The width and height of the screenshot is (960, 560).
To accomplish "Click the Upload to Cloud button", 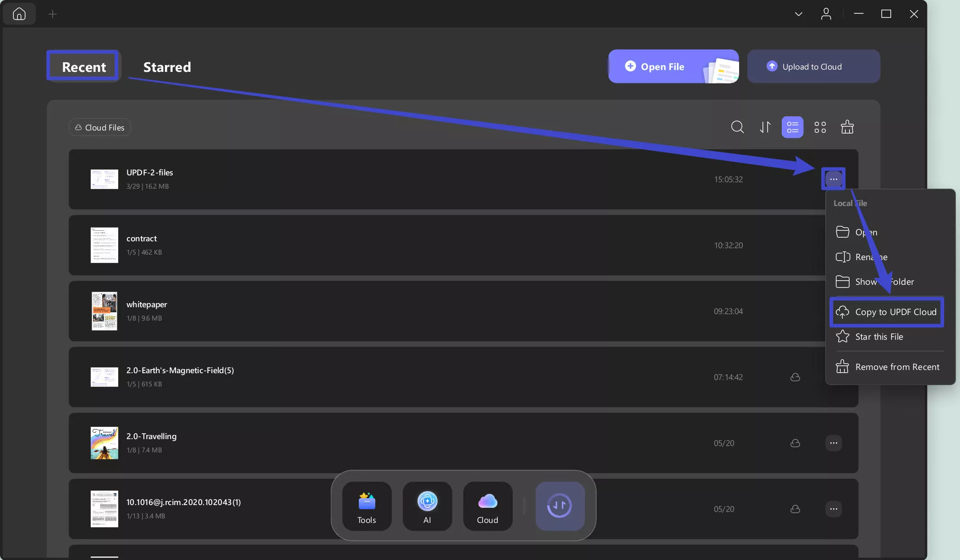I will (813, 66).
